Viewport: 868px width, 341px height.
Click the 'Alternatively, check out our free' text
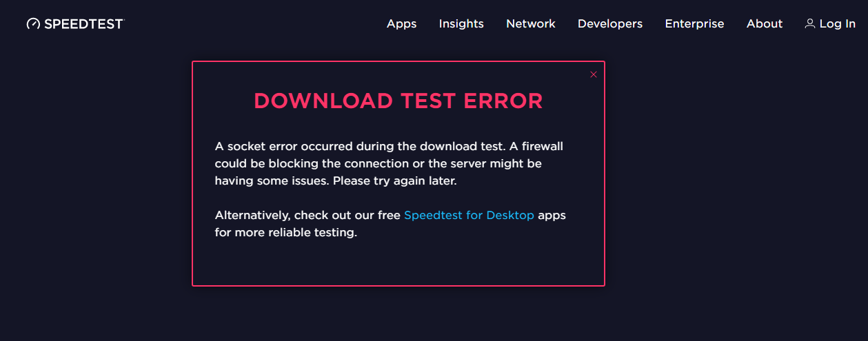coord(307,215)
